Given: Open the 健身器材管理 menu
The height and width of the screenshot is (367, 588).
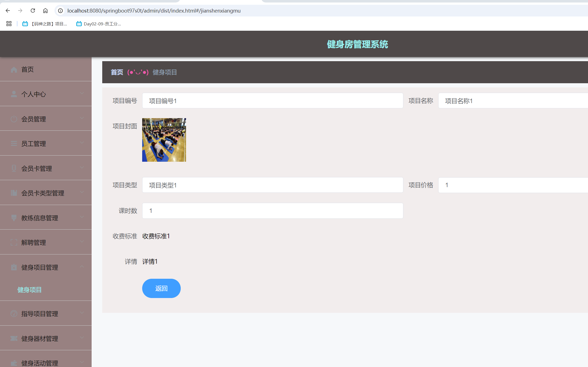Looking at the screenshot, I should point(40,339).
